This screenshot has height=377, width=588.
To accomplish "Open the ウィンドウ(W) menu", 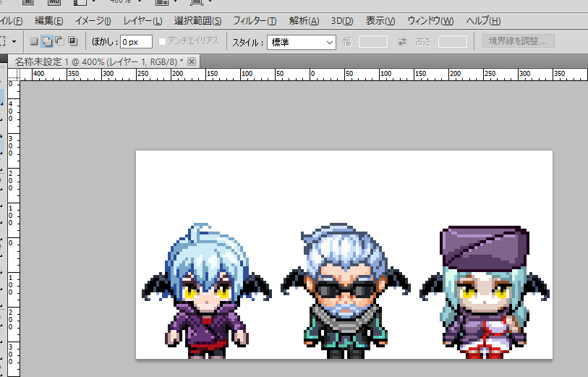I will pyautogui.click(x=431, y=20).
